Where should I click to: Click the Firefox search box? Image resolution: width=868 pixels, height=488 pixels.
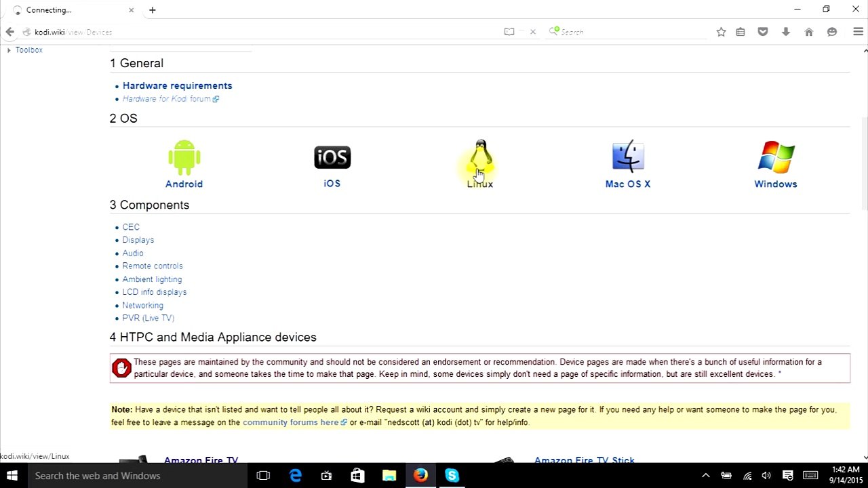pos(625,32)
